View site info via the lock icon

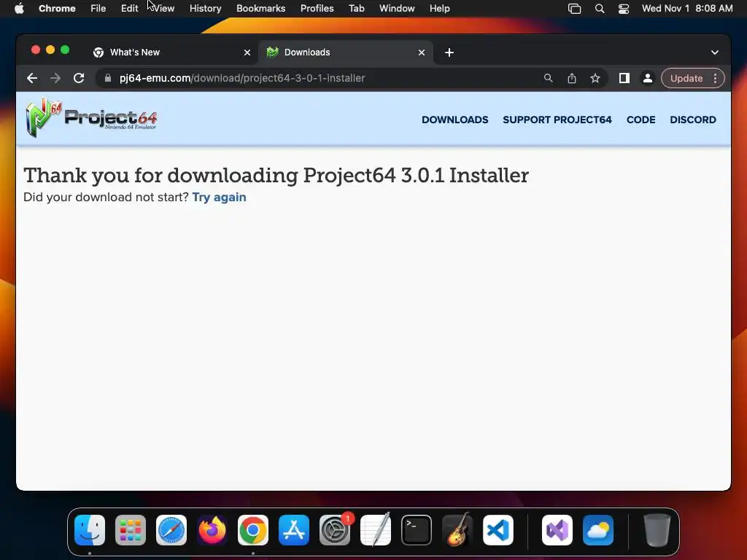coord(108,78)
